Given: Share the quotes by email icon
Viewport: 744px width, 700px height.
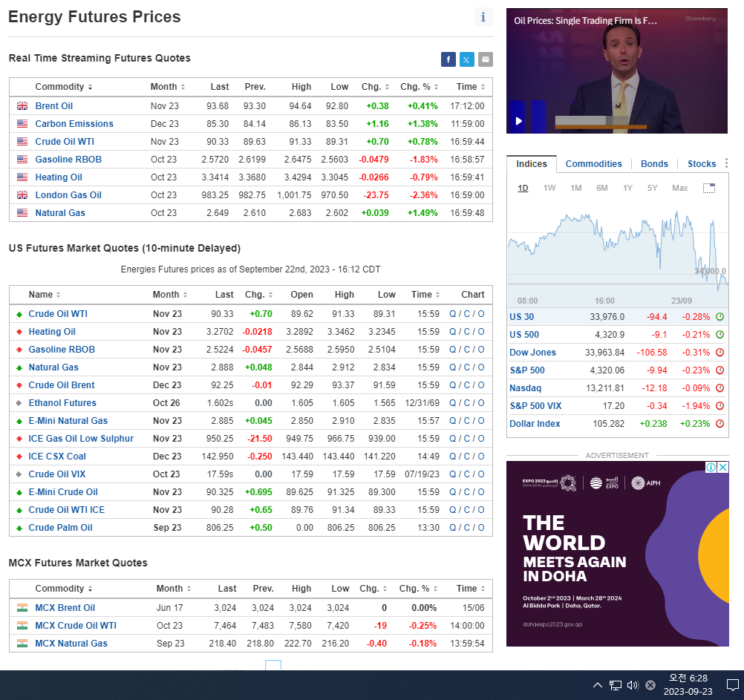Looking at the screenshot, I should click(x=485, y=59).
